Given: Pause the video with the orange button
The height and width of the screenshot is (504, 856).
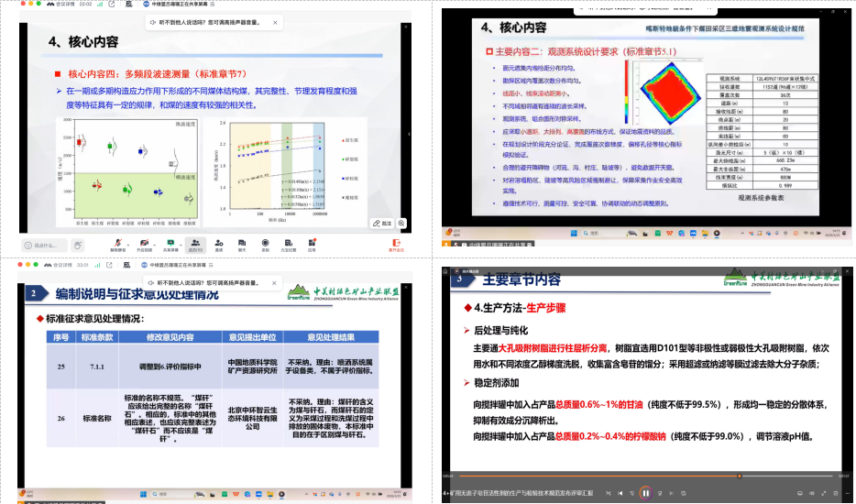Looking at the screenshot, I should [x=644, y=492].
